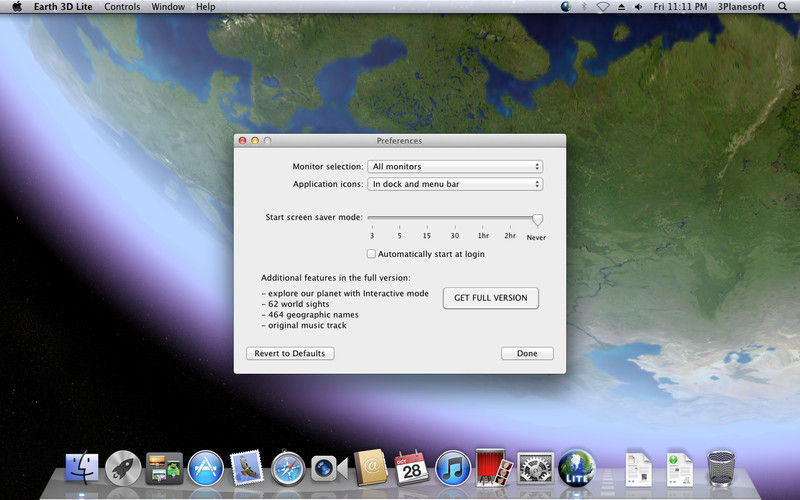Image resolution: width=800 pixels, height=500 pixels.
Task: Open the Controls menu
Action: 122,7
